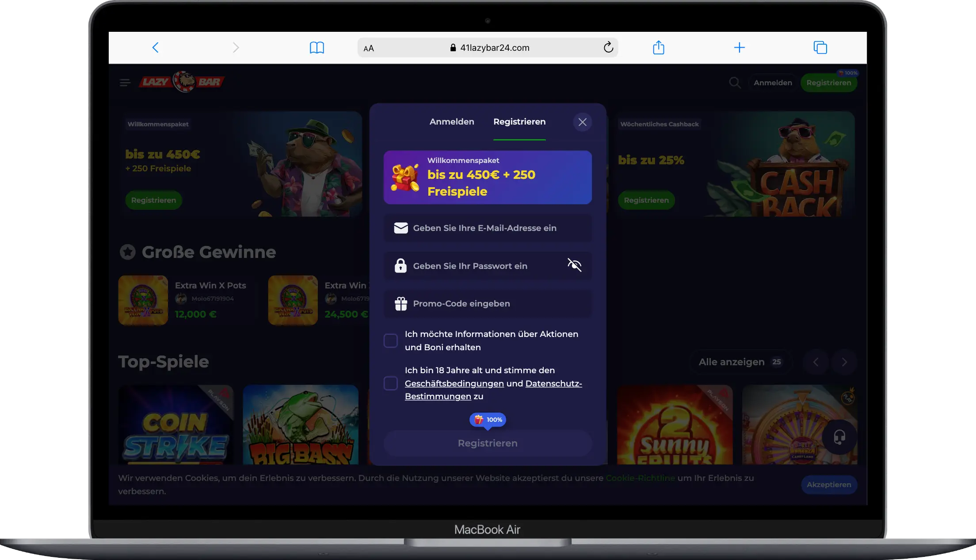This screenshot has height=560, width=976.
Task: Open the Coin Strike game tile
Action: click(176, 424)
